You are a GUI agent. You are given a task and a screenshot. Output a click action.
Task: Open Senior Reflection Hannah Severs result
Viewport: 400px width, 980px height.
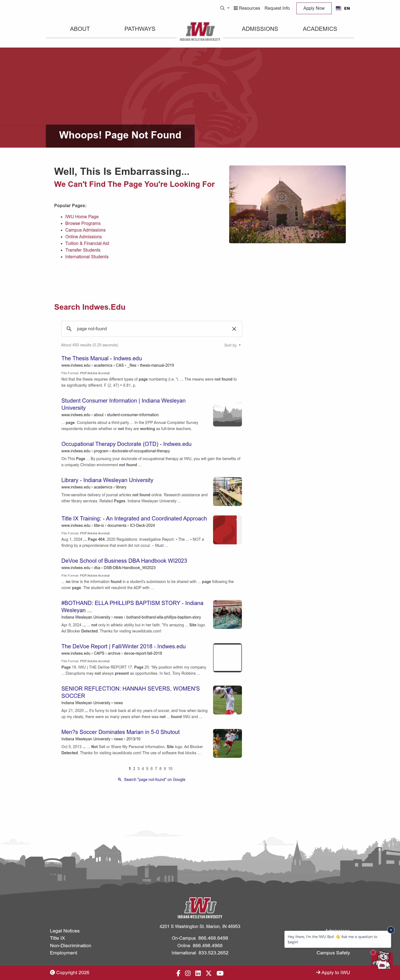pos(130,692)
